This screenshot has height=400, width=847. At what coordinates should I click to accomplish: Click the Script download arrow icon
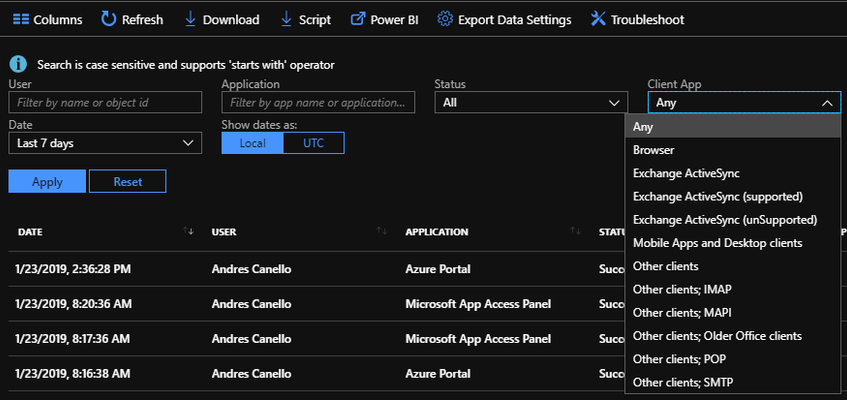[286, 19]
